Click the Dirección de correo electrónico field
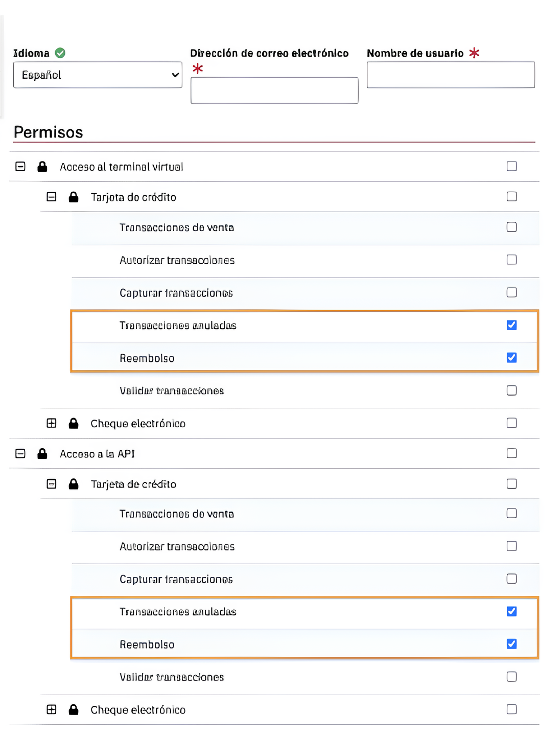 (x=274, y=90)
